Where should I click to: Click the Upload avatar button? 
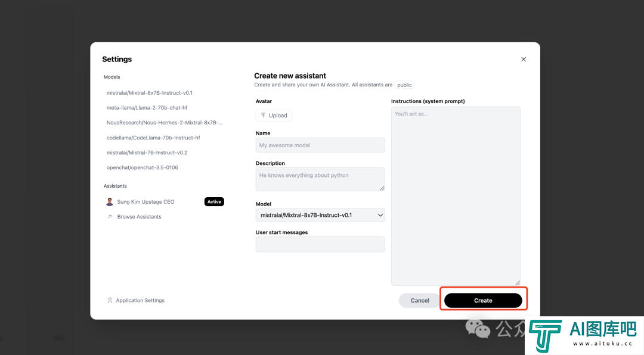pyautogui.click(x=274, y=116)
